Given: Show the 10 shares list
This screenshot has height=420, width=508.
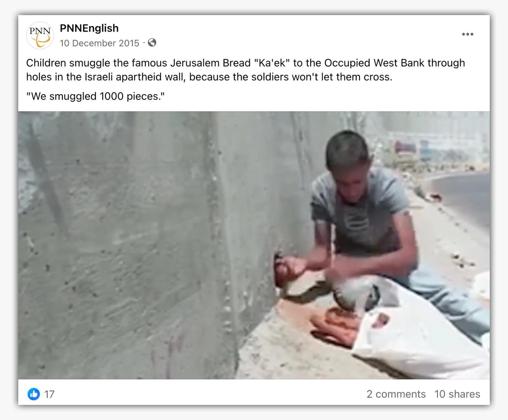Looking at the screenshot, I should pos(457,394).
